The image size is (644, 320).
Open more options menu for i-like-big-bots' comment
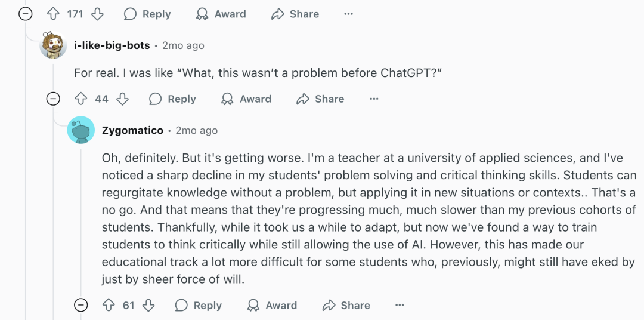tap(374, 99)
